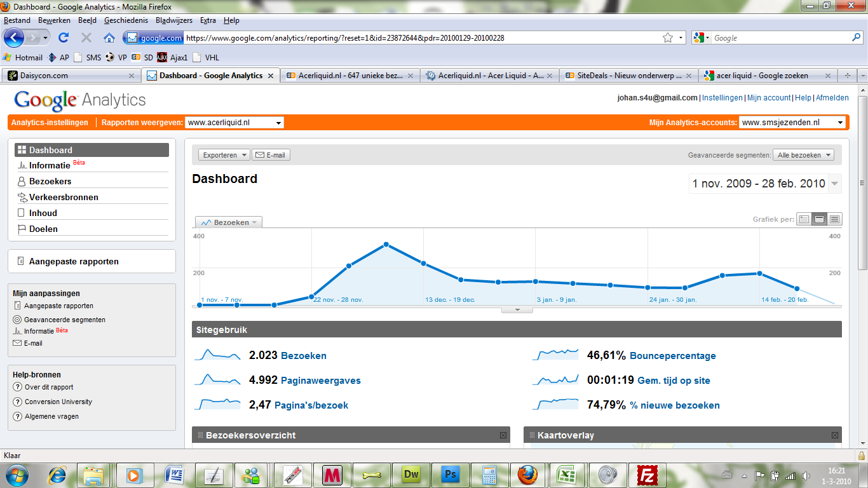Open Dreamweaver from the taskbar
This screenshot has height=488, width=868.
coord(411,475)
